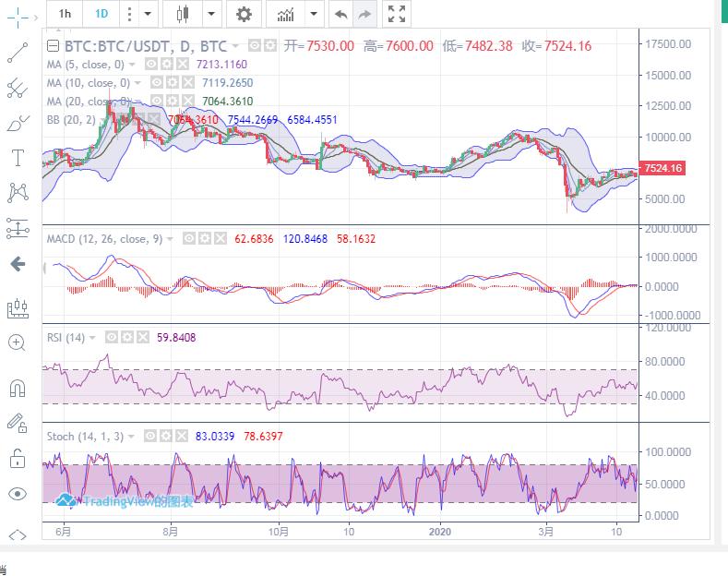This screenshot has height=576, width=728.
Task: Toggle lock all drawing tools
Action: 17,457
